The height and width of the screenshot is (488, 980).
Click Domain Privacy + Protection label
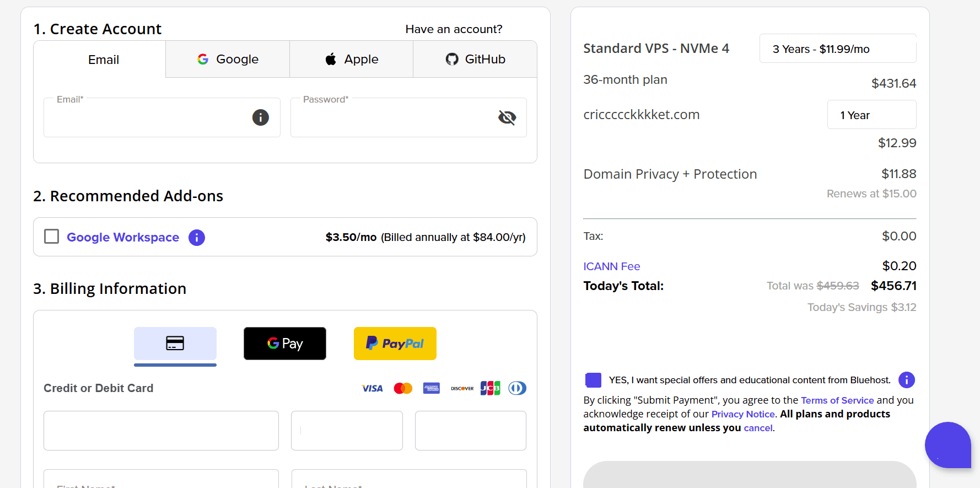[x=670, y=174]
